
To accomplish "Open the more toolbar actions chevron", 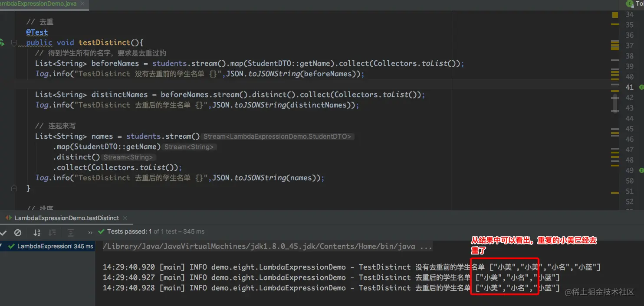I will [x=90, y=232].
